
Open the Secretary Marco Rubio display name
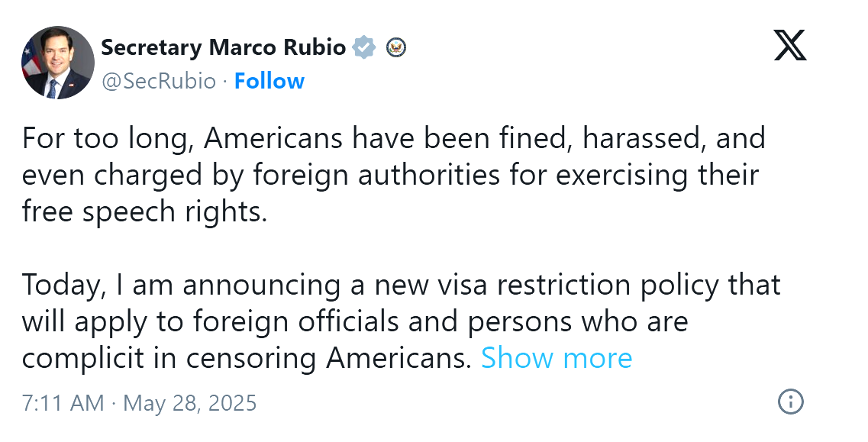click(x=223, y=47)
